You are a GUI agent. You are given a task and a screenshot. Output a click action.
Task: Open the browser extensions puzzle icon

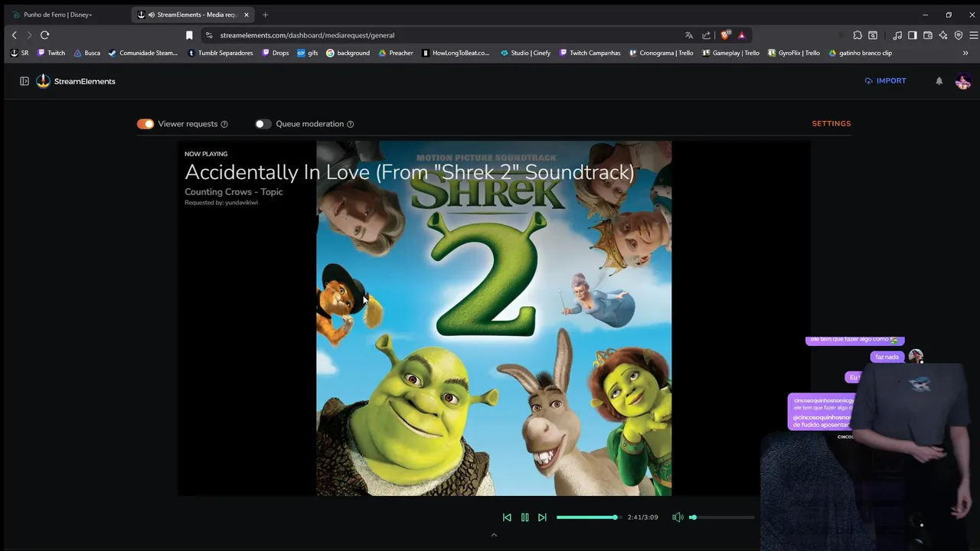857,35
